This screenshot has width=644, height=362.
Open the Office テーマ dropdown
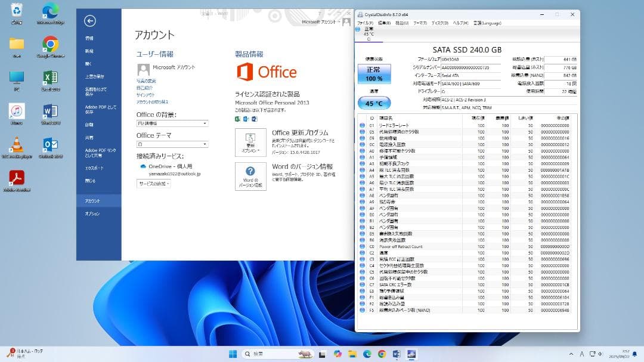pyautogui.click(x=172, y=144)
